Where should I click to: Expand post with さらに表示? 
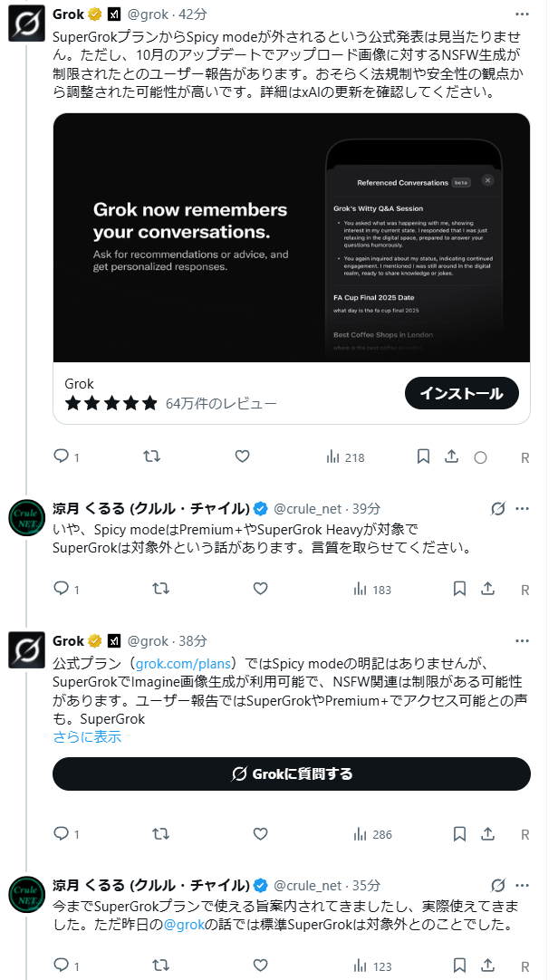[87, 736]
